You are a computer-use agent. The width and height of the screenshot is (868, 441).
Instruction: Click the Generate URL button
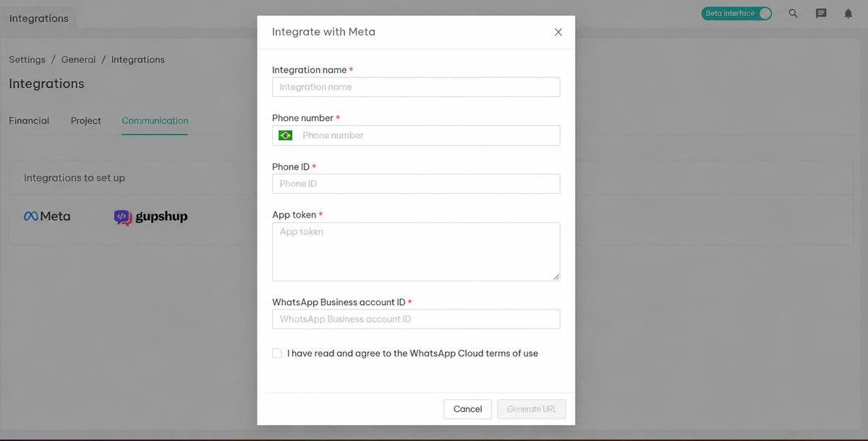coord(532,409)
